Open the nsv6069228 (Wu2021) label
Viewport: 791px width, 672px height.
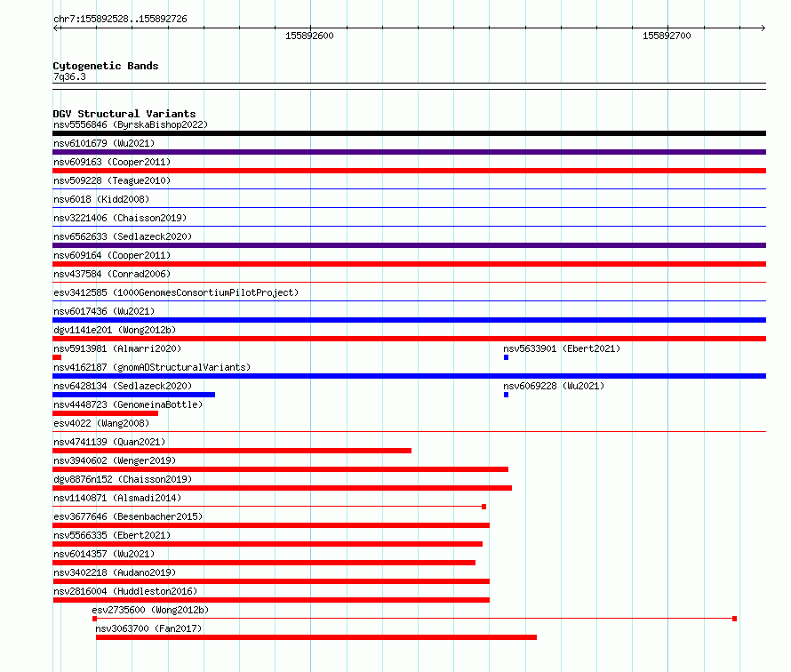554,386
